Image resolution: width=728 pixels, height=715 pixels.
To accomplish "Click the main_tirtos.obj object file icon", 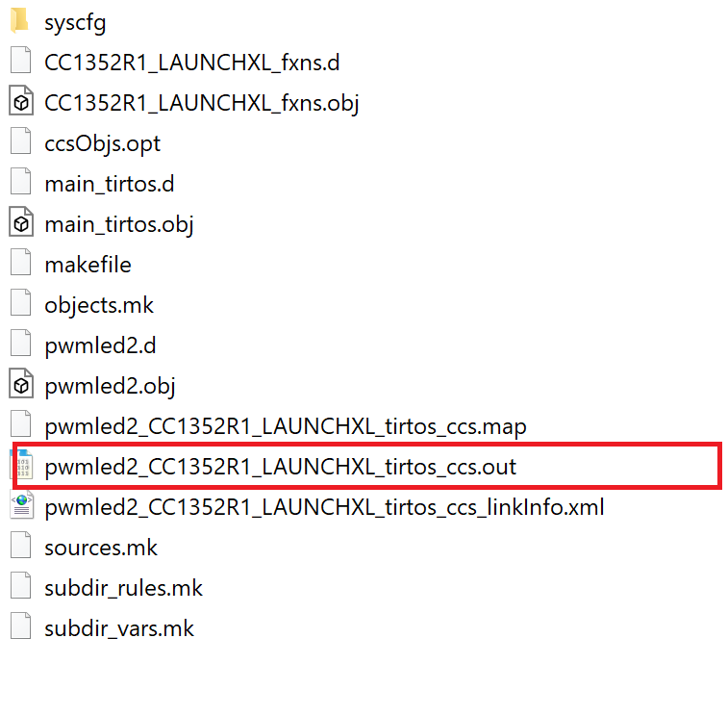I will [x=20, y=223].
